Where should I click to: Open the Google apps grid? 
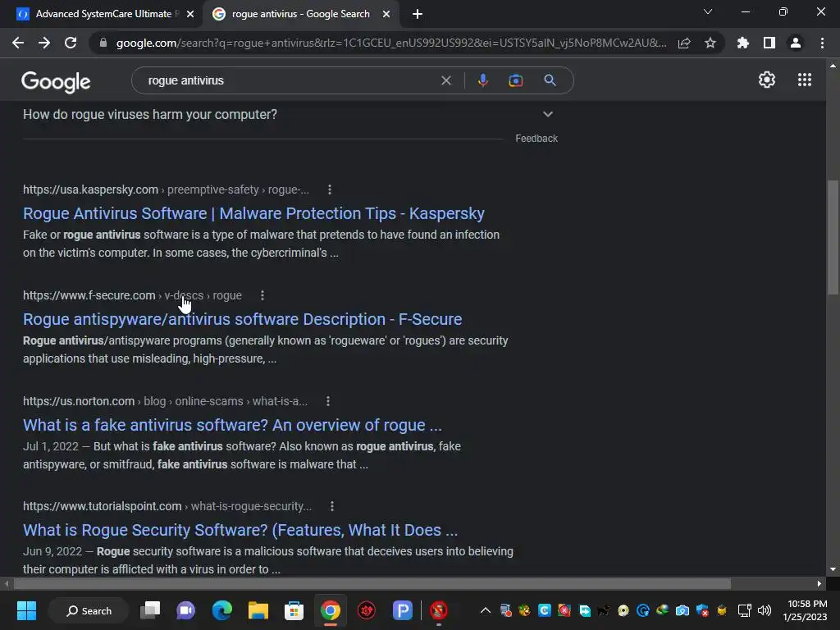pos(804,80)
